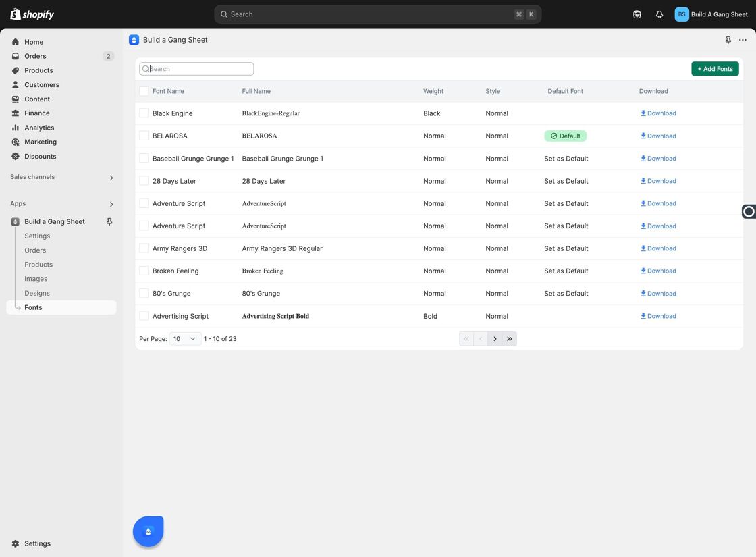
Task: Click the magnifier icon in top Shopify search
Action: (224, 14)
